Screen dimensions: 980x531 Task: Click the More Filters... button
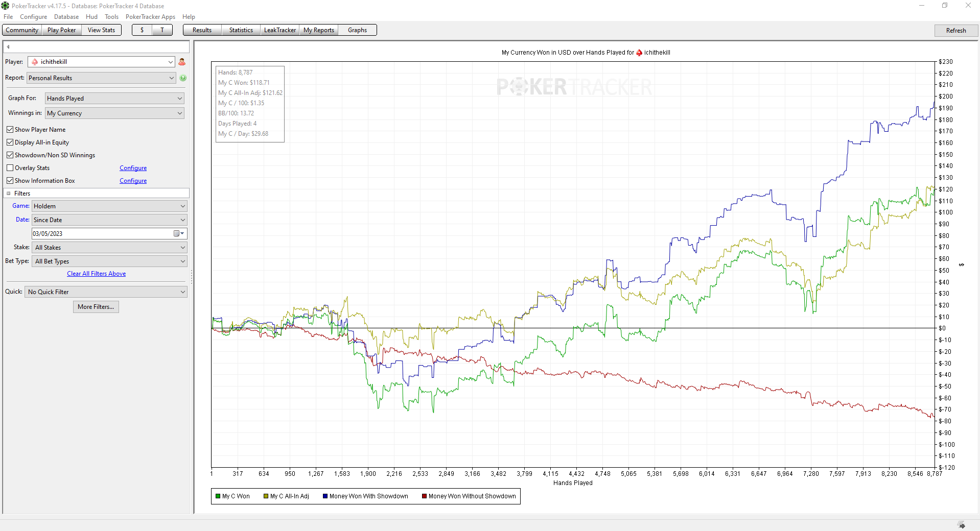point(96,307)
